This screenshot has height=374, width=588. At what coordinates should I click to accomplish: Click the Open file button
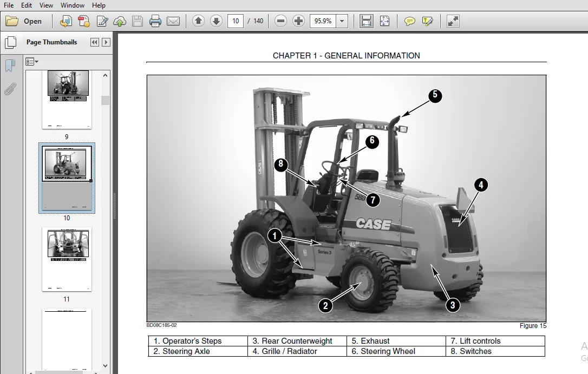24,21
